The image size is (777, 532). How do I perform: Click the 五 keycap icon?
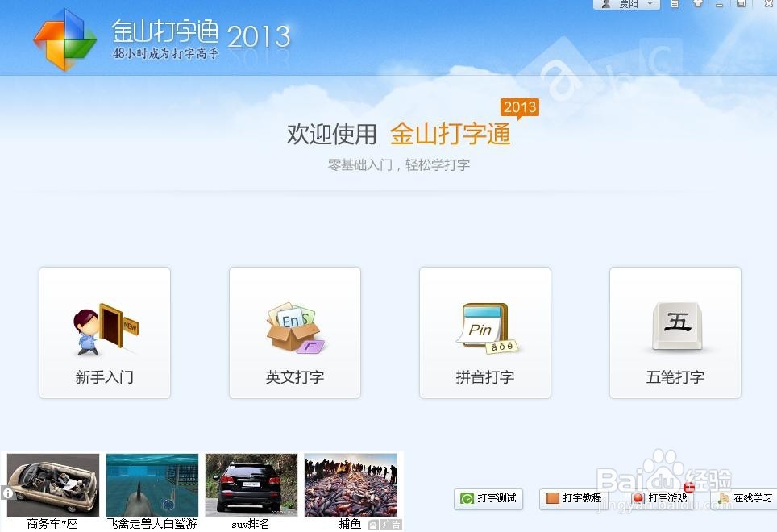tap(677, 326)
